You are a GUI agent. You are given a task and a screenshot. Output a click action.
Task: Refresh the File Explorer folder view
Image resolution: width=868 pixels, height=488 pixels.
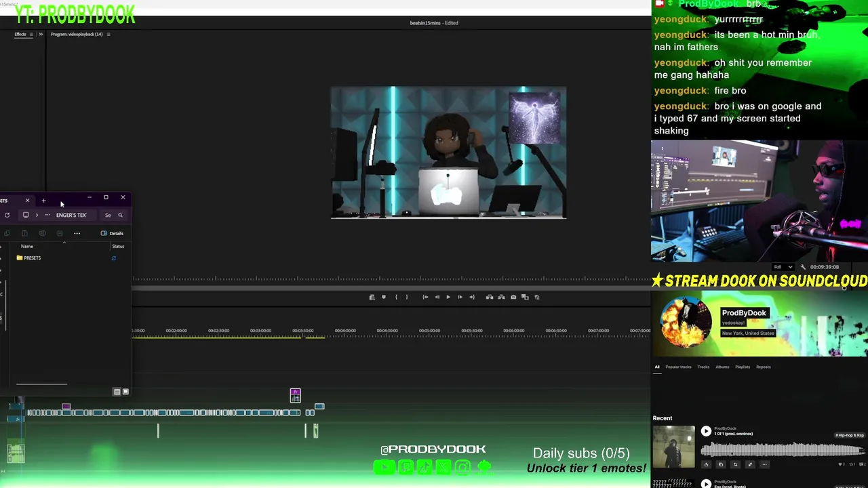tap(7, 215)
